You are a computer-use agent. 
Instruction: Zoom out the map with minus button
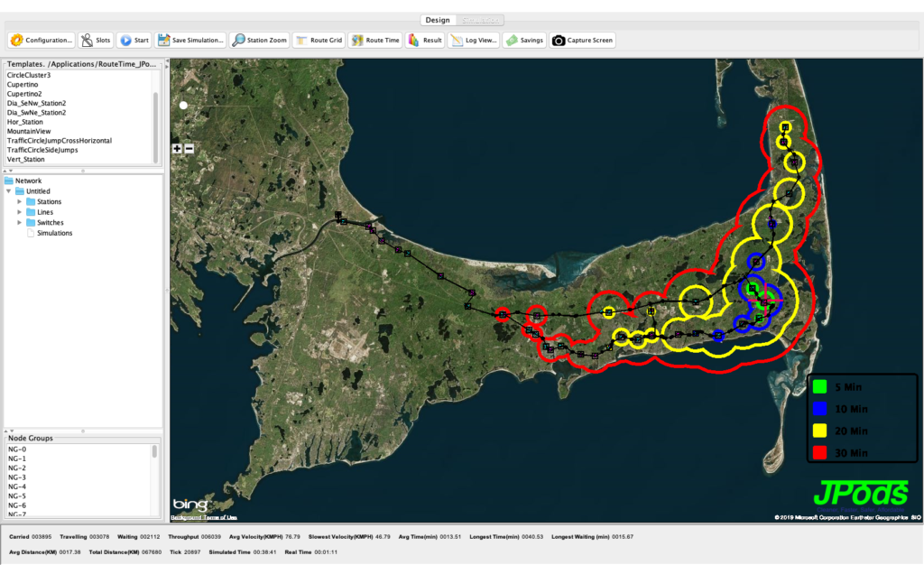(x=189, y=149)
